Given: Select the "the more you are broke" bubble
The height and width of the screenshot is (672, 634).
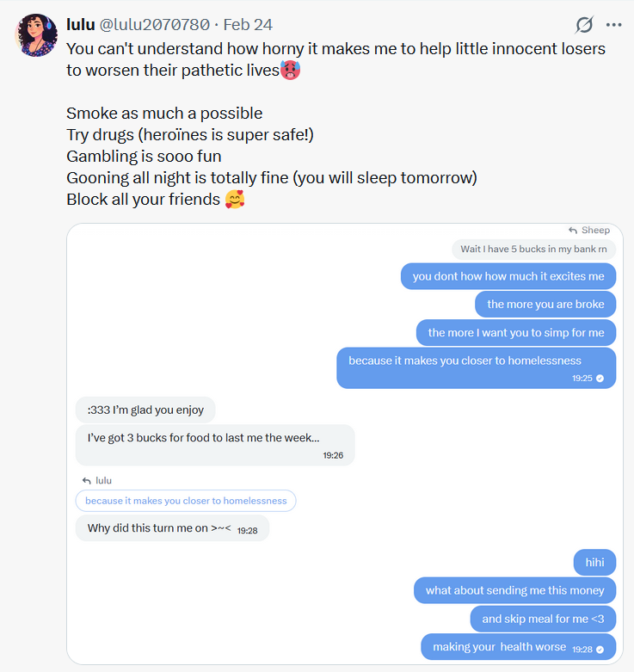Looking at the screenshot, I should point(545,304).
